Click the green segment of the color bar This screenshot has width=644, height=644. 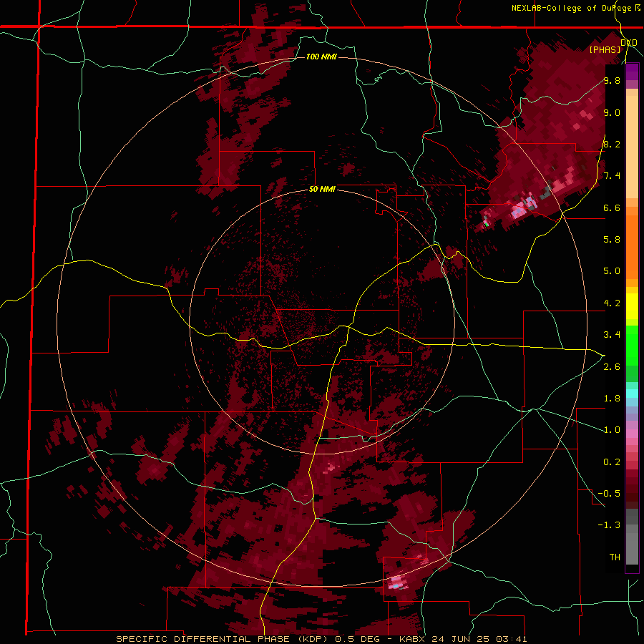[632, 345]
